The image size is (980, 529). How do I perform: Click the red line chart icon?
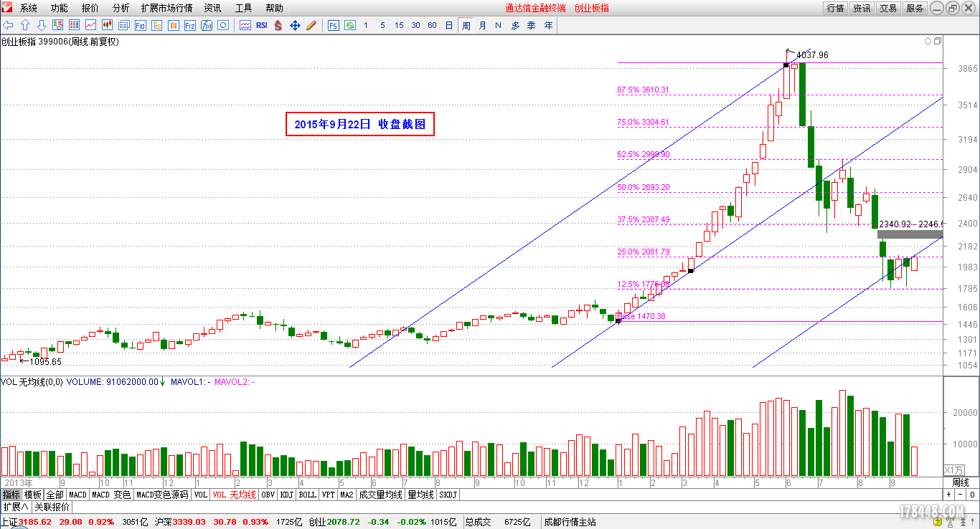coord(90,25)
